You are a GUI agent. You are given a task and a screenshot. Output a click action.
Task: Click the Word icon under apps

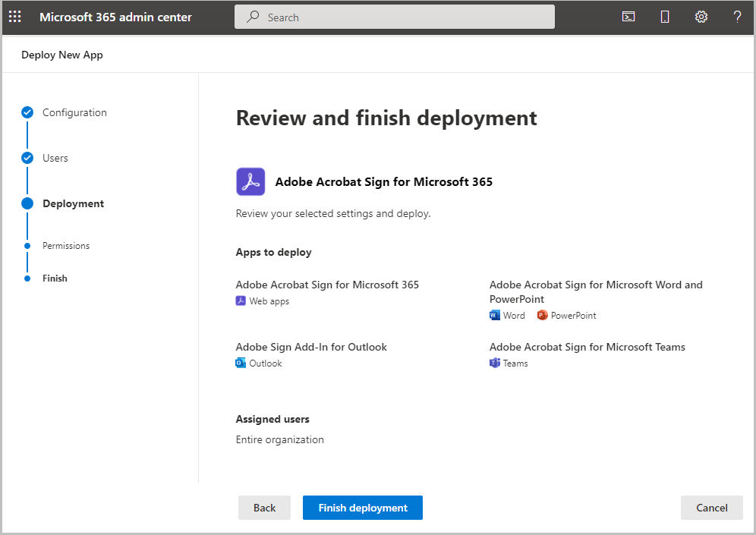pyautogui.click(x=495, y=315)
